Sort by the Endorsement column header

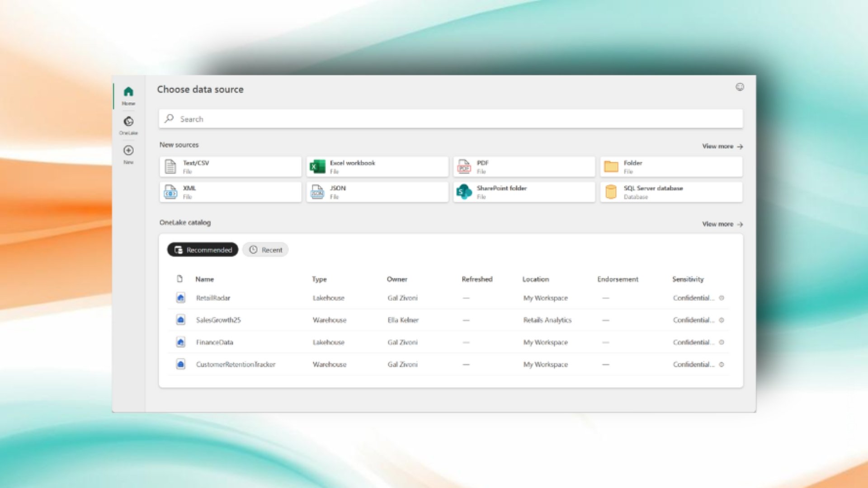618,279
